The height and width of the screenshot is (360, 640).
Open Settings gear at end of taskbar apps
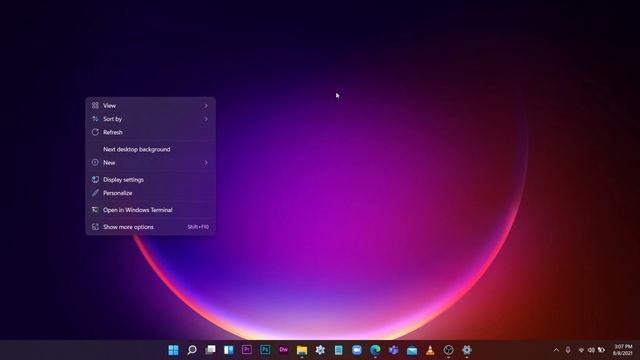click(467, 350)
